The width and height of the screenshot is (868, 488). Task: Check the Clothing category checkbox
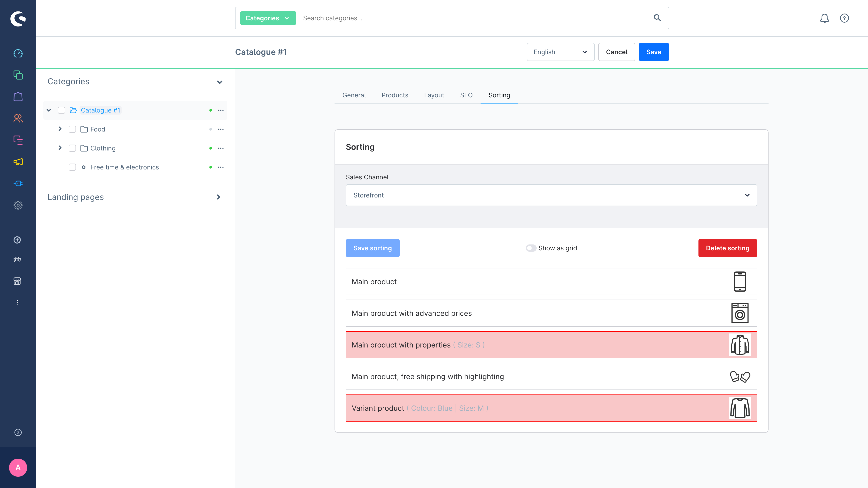[x=72, y=148]
